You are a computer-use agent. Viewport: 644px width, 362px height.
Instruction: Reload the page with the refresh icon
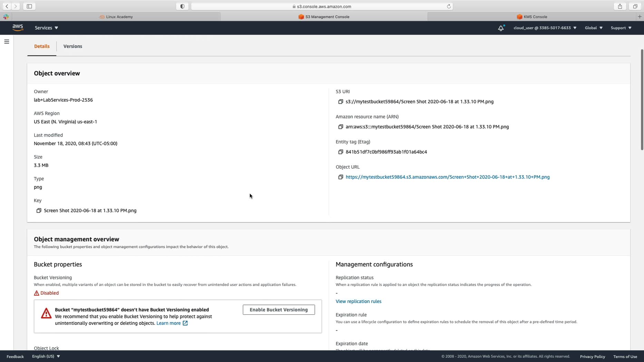449,6
